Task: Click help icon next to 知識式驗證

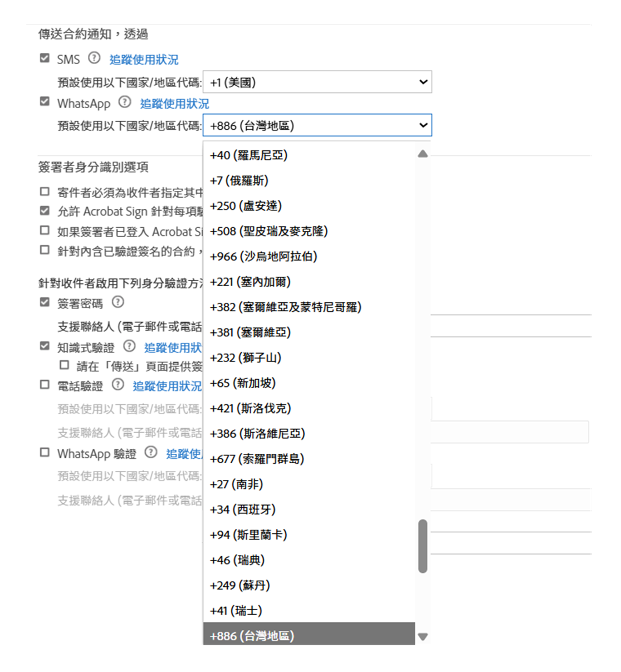Action: click(x=129, y=346)
